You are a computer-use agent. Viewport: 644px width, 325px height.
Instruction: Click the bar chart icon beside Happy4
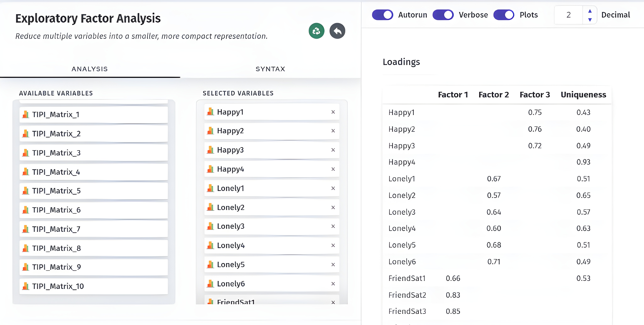click(x=211, y=169)
